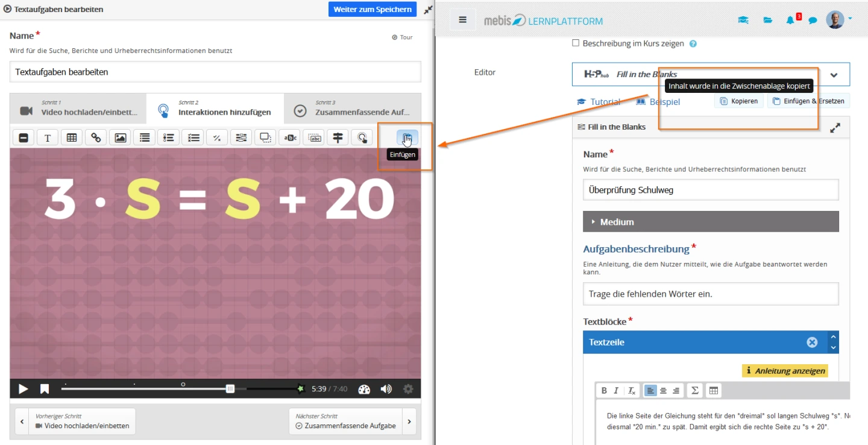Open mebis hamburger menu
This screenshot has height=445, width=868.
click(463, 20)
